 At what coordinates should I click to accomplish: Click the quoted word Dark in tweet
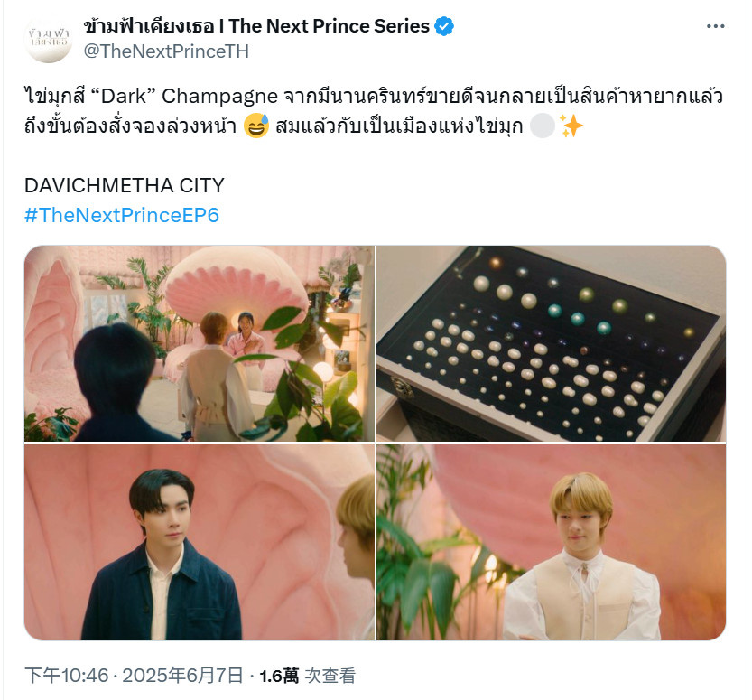tap(124, 97)
